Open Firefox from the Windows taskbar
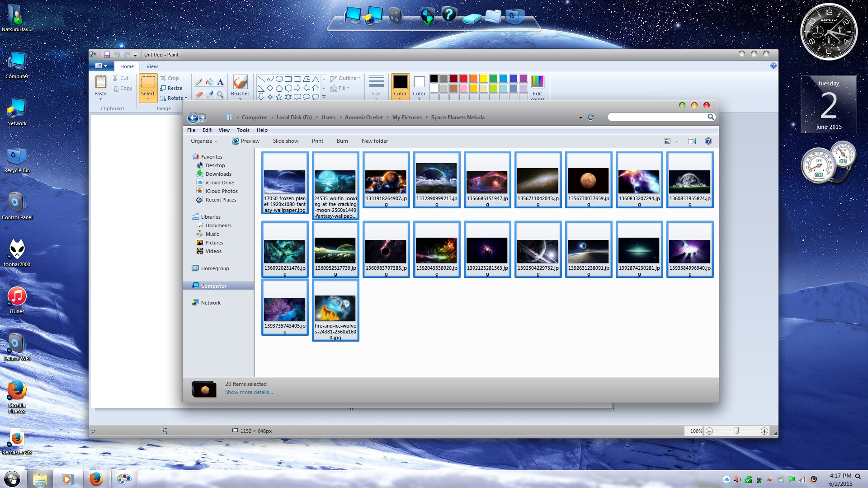This screenshot has width=868, height=488. (x=96, y=479)
